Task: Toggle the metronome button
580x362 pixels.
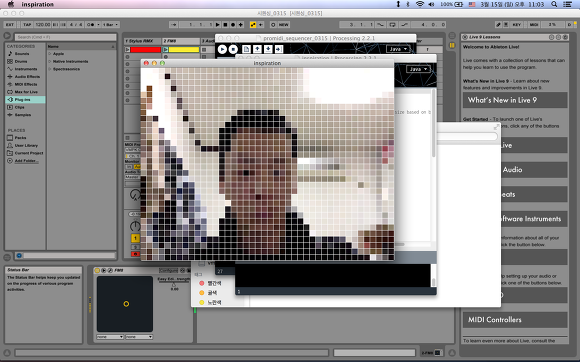Action: pyautogui.click(x=91, y=25)
